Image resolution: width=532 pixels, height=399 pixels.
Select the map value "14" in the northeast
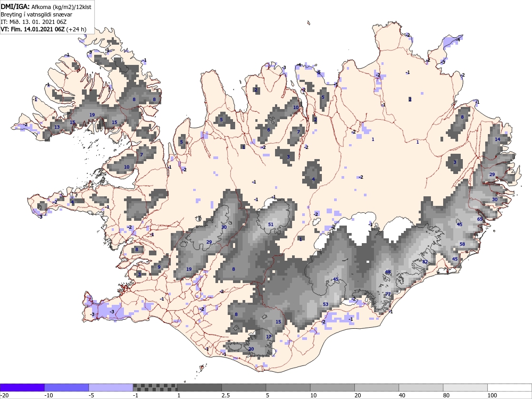click(497, 139)
